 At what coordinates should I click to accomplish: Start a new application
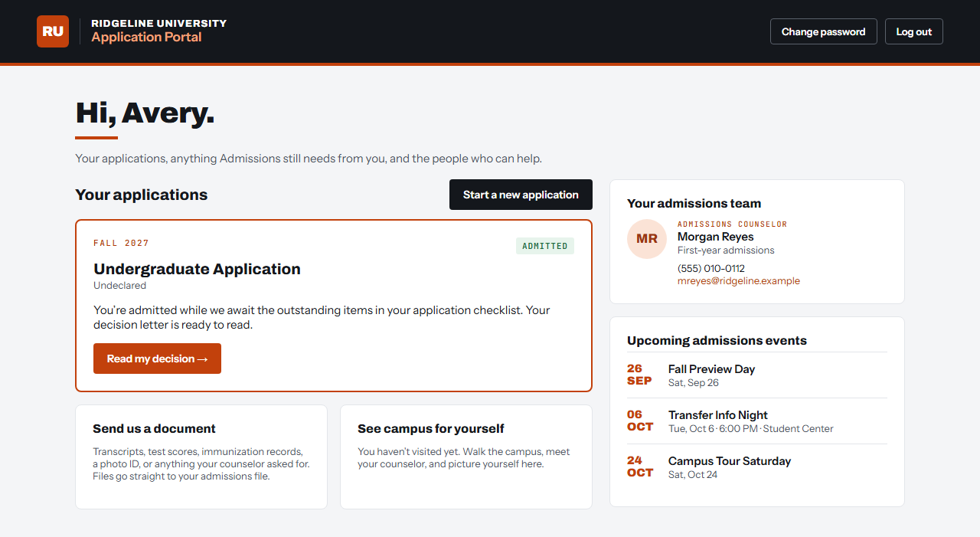pyautogui.click(x=521, y=195)
